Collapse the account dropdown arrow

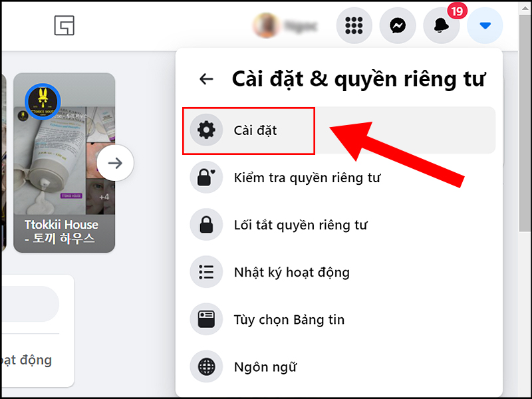pos(485,25)
